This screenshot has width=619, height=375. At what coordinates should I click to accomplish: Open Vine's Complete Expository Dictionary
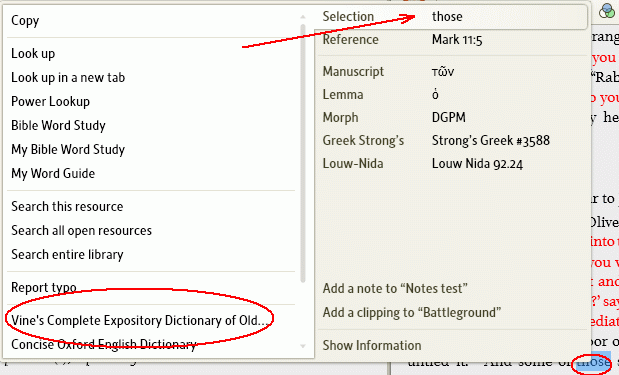tap(139, 321)
